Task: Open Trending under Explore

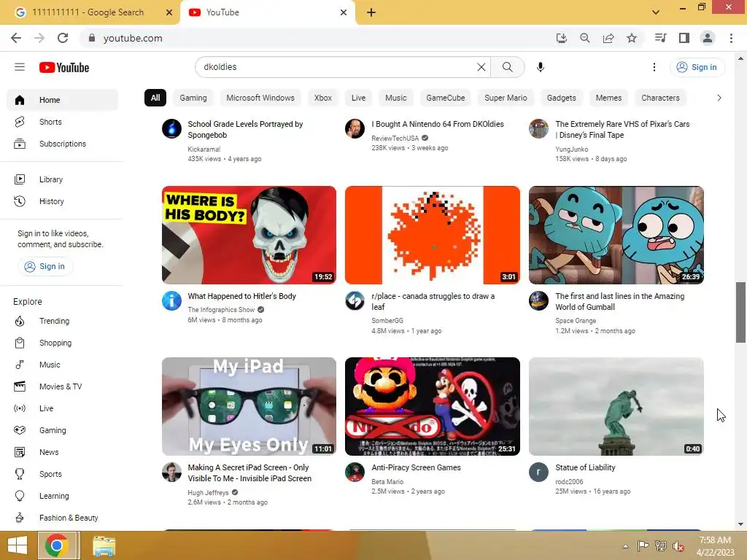Action: [x=63, y=321]
